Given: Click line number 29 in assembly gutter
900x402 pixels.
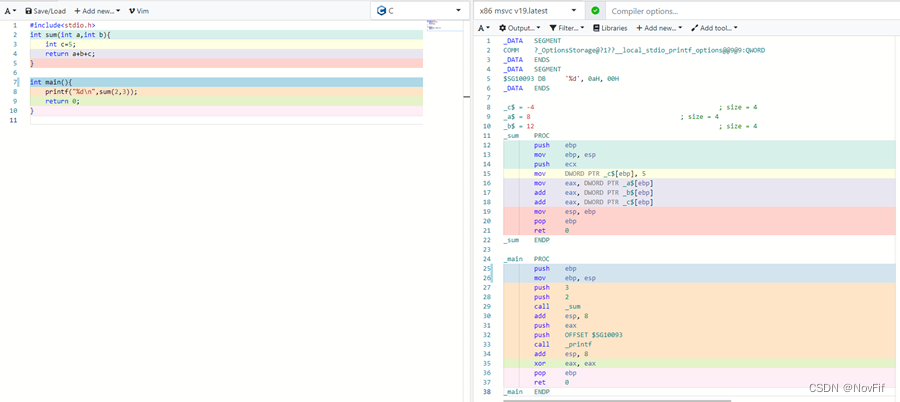Looking at the screenshot, I should pos(488,306).
